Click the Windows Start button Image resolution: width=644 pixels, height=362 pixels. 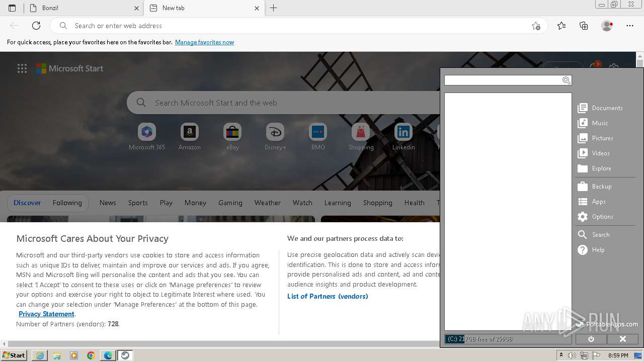point(14,355)
